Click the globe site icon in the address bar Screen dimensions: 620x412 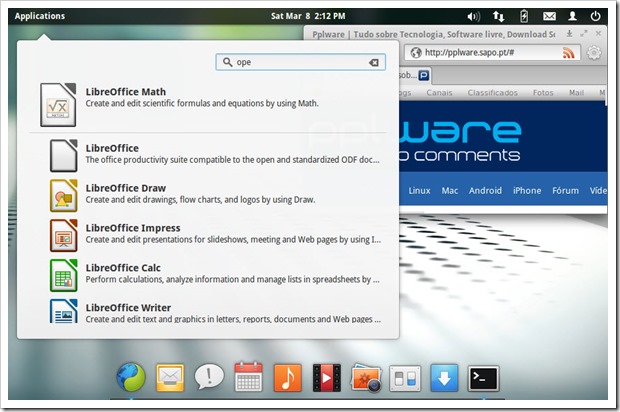point(416,53)
